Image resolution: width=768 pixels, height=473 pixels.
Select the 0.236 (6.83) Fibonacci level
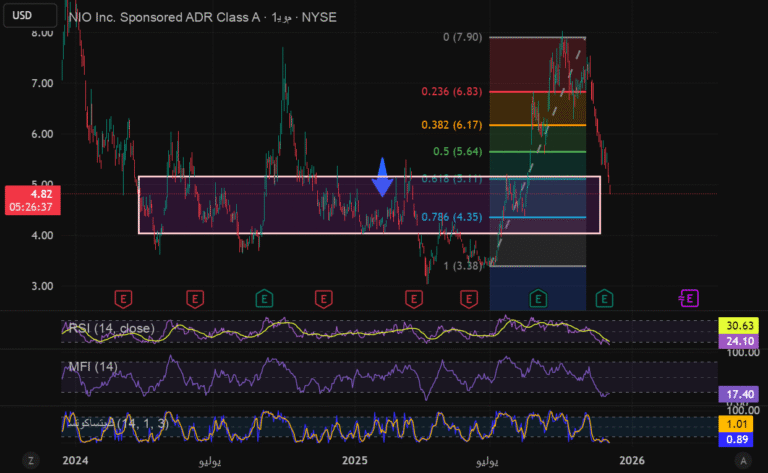[x=453, y=91]
